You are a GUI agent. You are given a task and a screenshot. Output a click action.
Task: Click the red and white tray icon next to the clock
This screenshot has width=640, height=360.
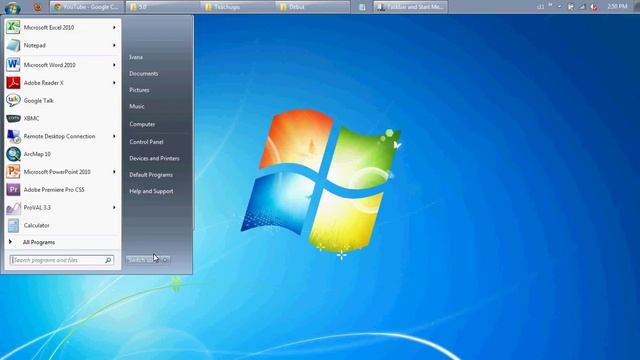(594, 7)
